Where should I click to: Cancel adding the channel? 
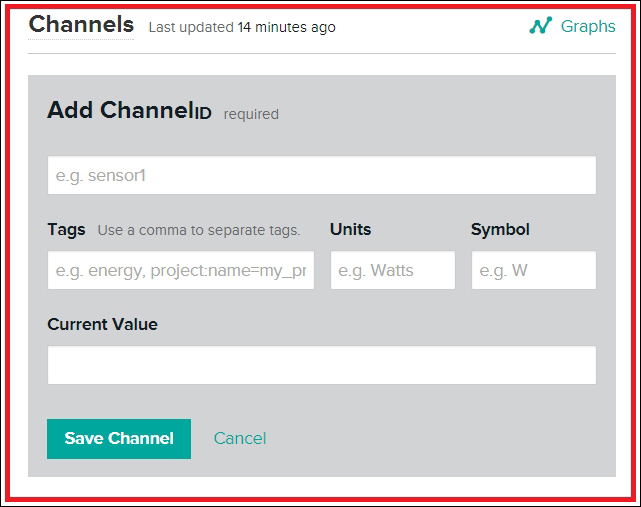pyautogui.click(x=240, y=439)
